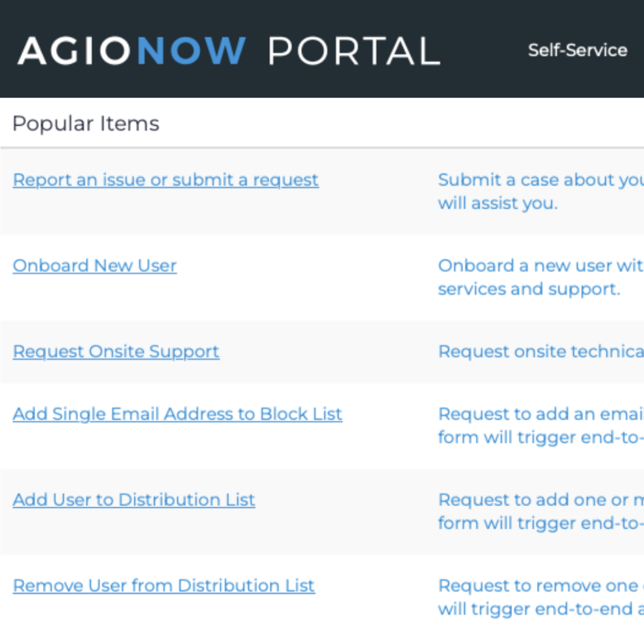Choose the Add User to Distribution List link
This screenshot has width=644, height=644.
pyautogui.click(x=134, y=500)
